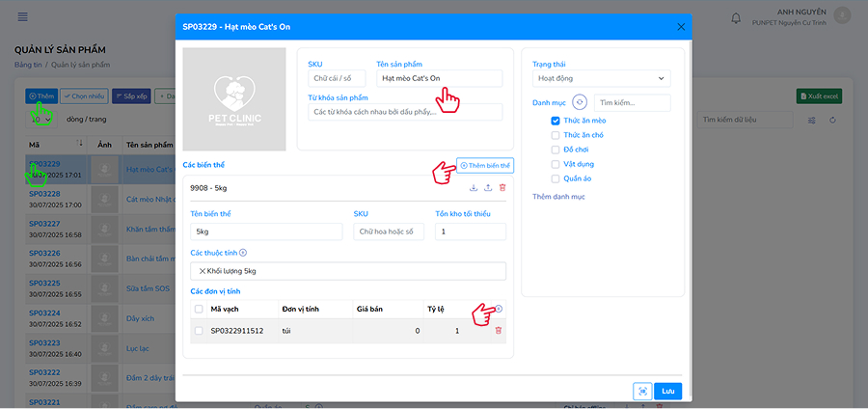Open the hamburger sidebar menu
Screen dimensions: 868x409
point(23,17)
